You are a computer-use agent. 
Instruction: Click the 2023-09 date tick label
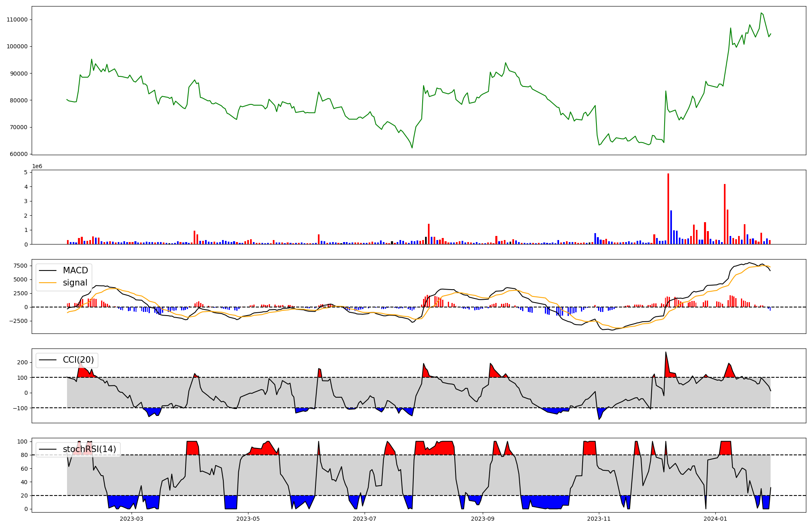483,519
